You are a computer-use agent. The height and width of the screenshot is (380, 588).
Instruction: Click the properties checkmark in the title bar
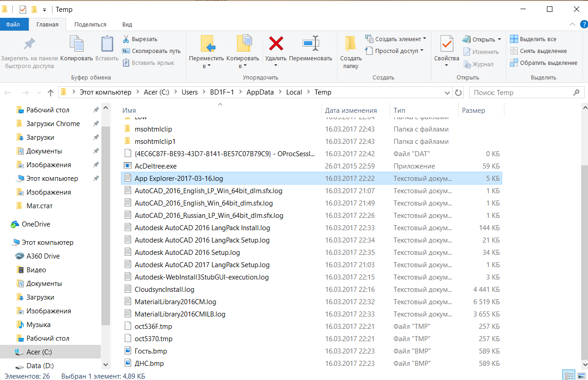click(23, 9)
